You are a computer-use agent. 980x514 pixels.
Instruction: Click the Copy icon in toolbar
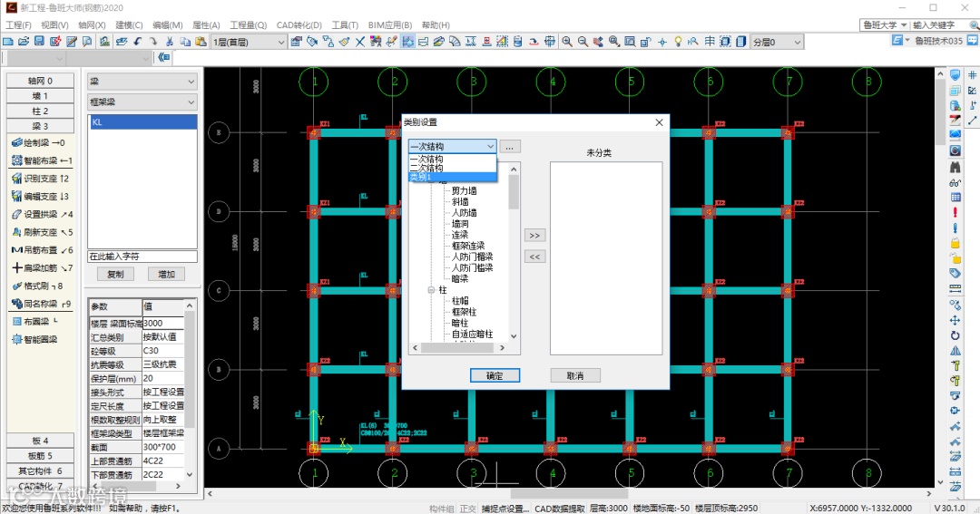186,42
